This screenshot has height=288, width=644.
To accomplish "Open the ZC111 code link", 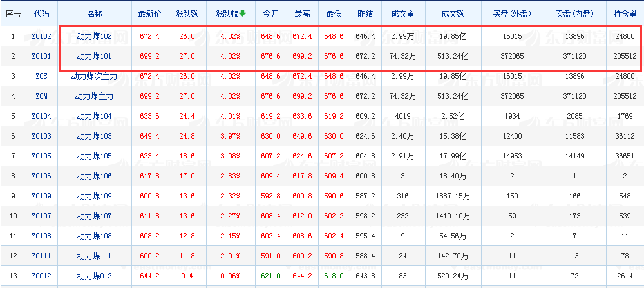I will [41, 256].
